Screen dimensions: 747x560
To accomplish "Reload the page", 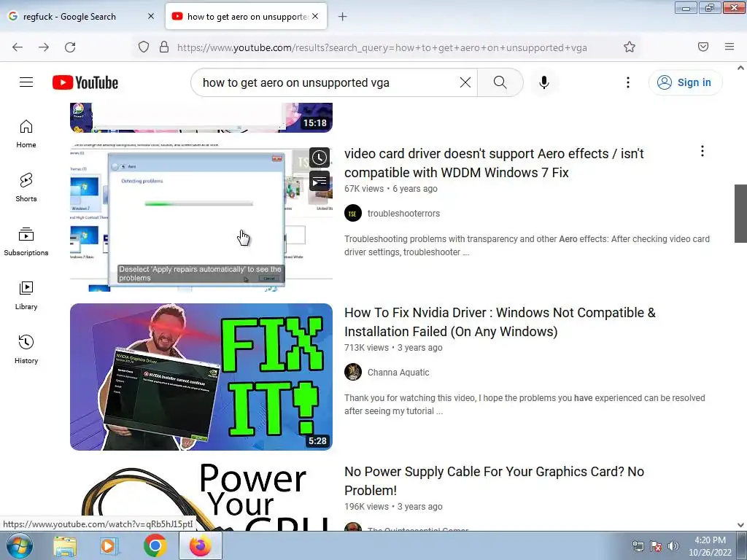I will (70, 47).
